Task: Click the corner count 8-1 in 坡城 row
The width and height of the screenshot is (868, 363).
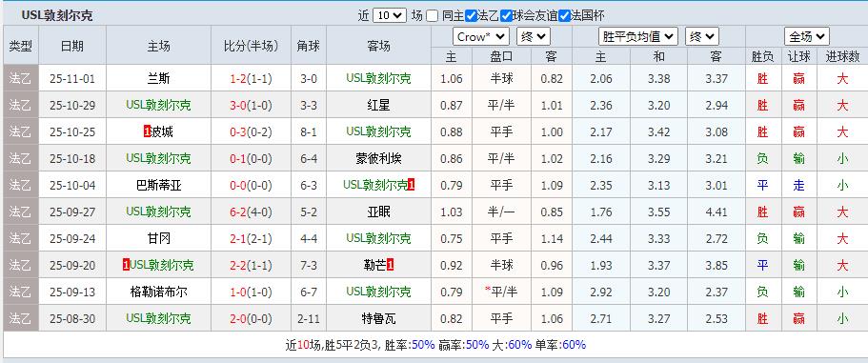Action: point(309,131)
